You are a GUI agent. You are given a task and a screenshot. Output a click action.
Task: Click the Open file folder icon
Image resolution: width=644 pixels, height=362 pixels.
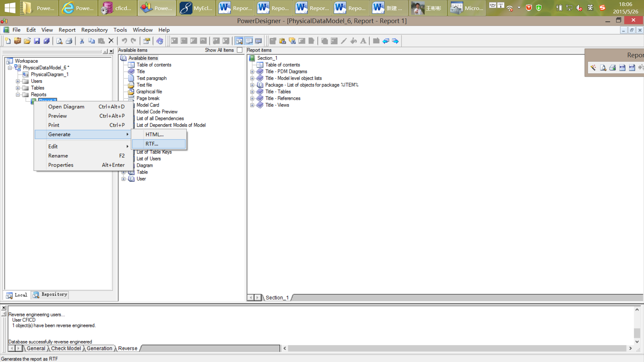27,41
